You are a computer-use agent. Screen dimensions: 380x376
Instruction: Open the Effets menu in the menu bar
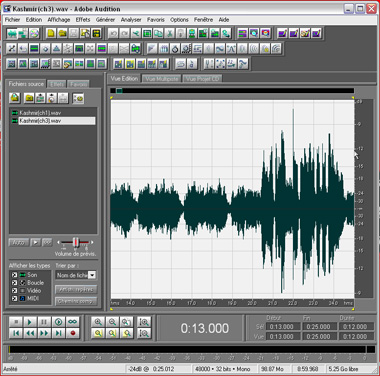[83, 20]
